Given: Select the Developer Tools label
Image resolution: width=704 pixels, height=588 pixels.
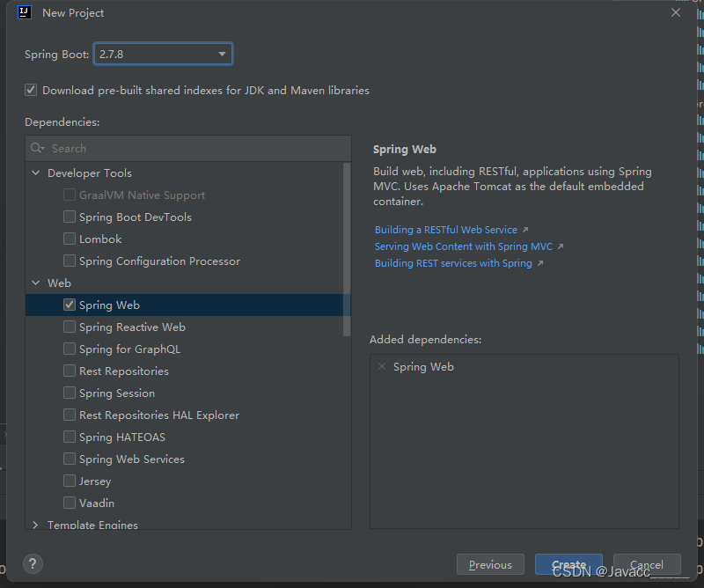Looking at the screenshot, I should point(90,173).
